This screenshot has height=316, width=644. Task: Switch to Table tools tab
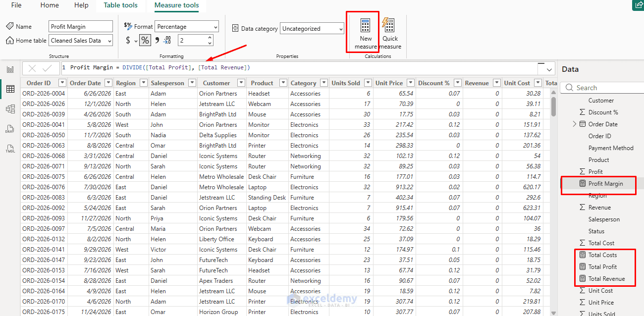pos(120,5)
